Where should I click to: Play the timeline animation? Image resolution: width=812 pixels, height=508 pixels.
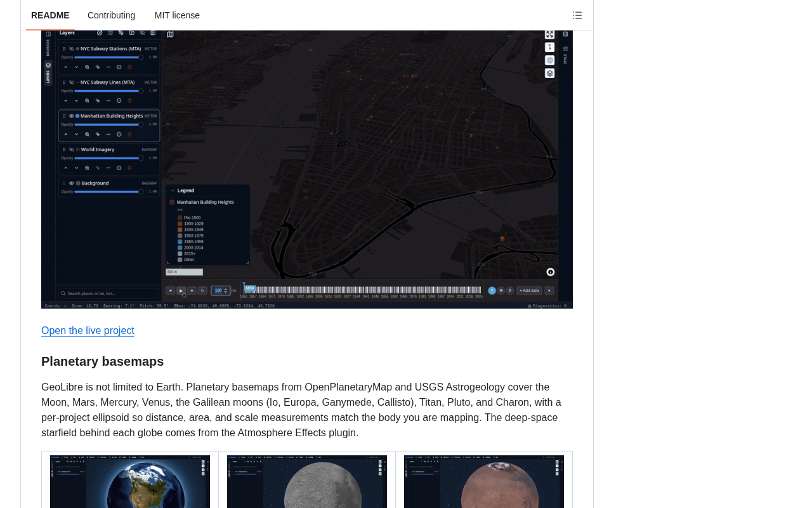pyautogui.click(x=181, y=290)
